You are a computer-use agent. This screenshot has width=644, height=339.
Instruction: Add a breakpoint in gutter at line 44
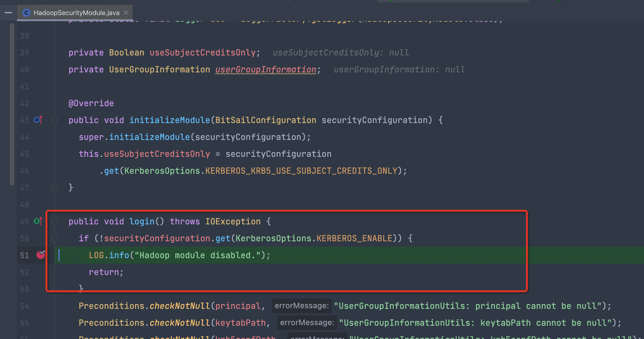tap(41, 137)
